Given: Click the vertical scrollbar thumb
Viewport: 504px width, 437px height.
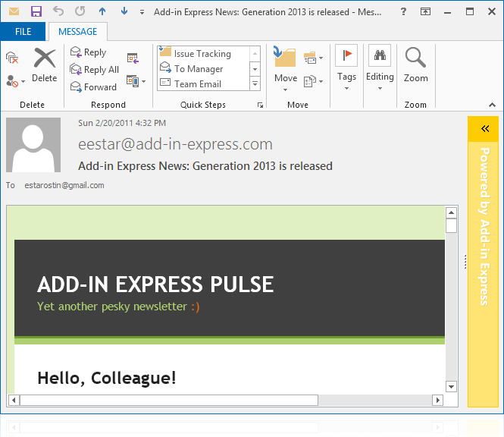Looking at the screenshot, I should click(x=451, y=225).
